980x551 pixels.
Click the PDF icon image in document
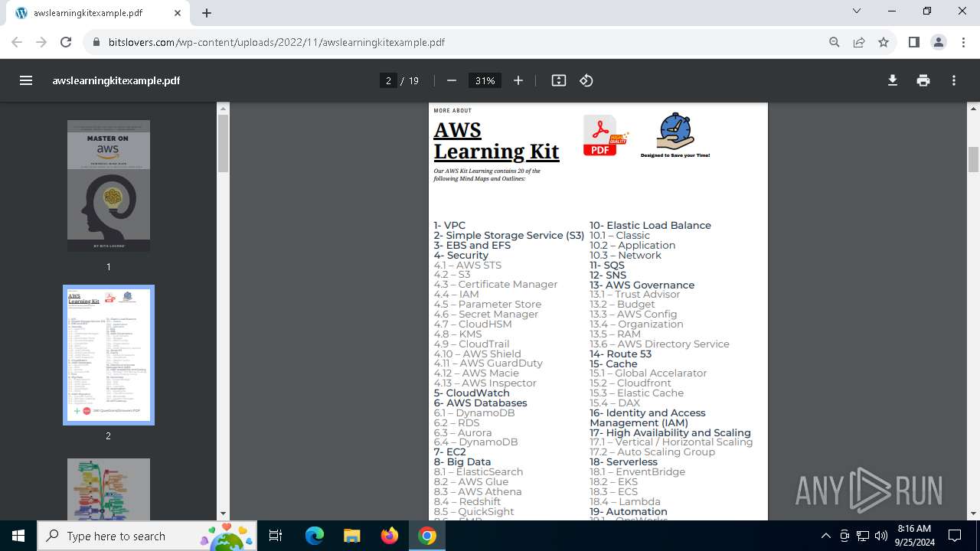pos(605,135)
